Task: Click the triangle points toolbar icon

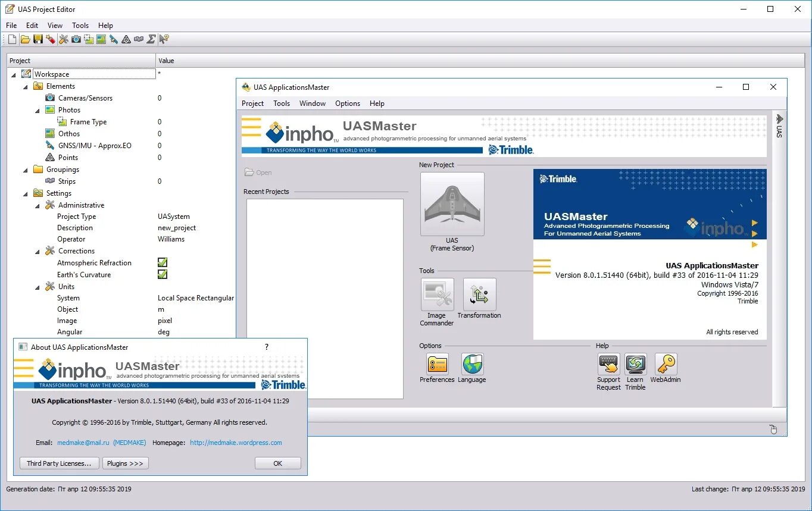Action: pyautogui.click(x=126, y=39)
